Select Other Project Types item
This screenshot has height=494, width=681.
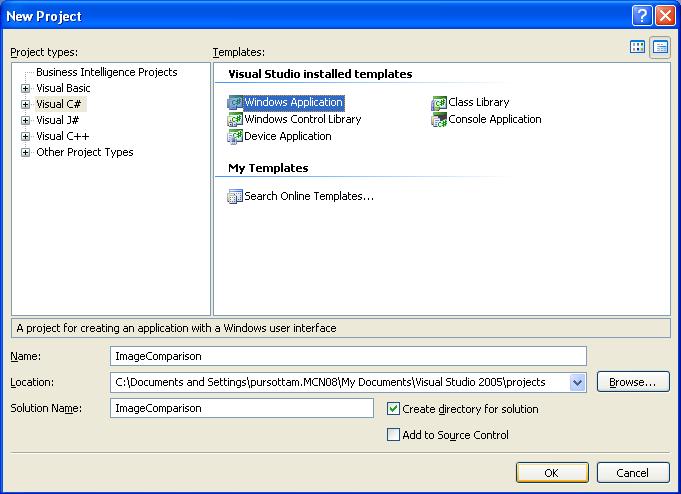[85, 153]
